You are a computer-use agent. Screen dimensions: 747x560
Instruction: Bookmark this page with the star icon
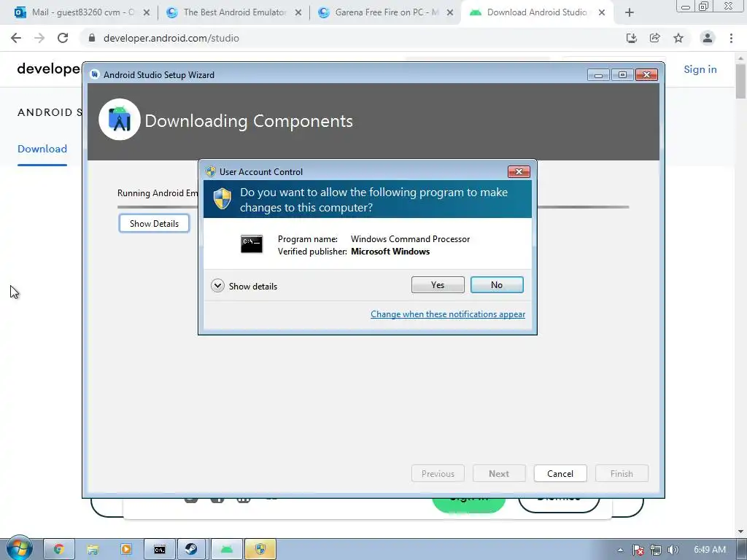pyautogui.click(x=678, y=38)
